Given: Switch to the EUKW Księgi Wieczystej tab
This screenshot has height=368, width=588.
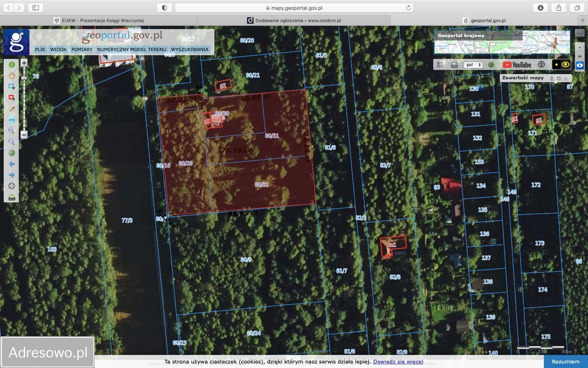Looking at the screenshot, I should (99, 20).
